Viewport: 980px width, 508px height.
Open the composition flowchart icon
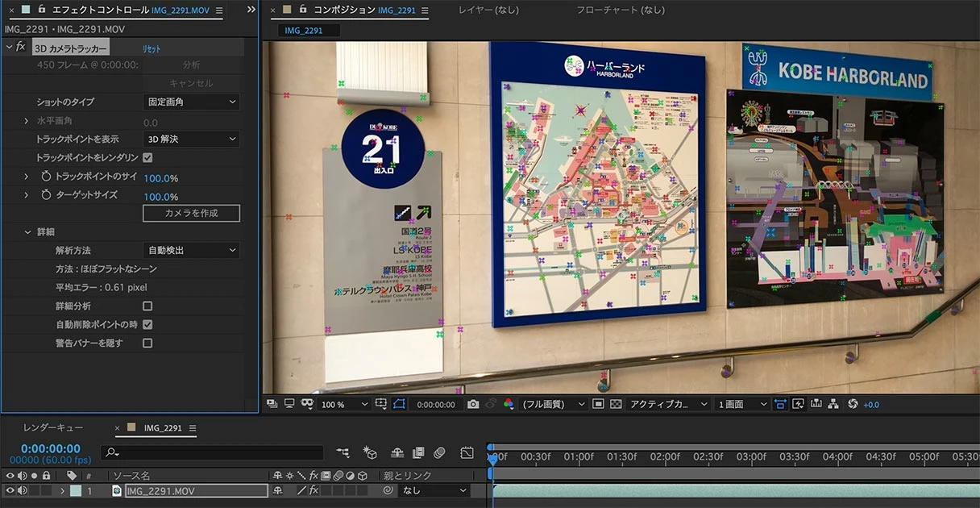[833, 404]
